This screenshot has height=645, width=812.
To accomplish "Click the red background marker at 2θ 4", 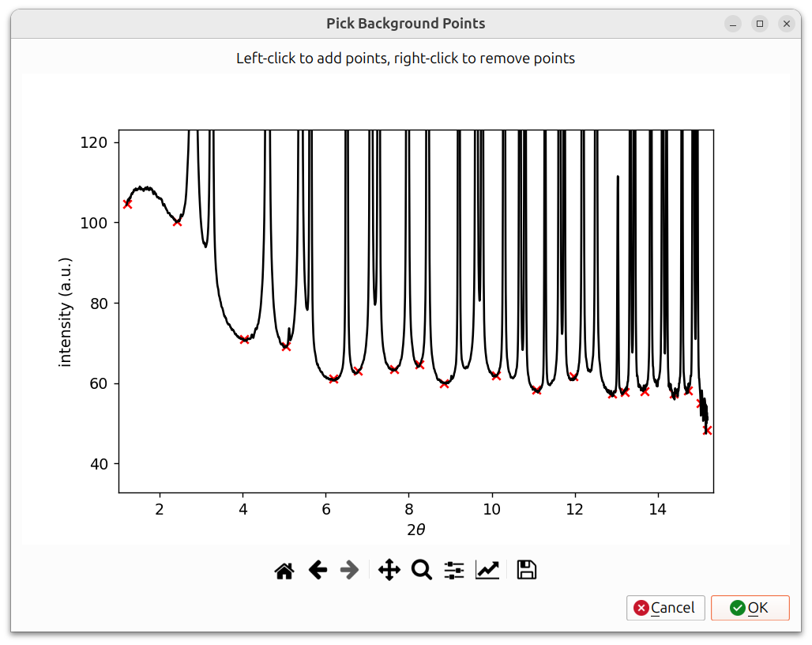I will coord(244,339).
